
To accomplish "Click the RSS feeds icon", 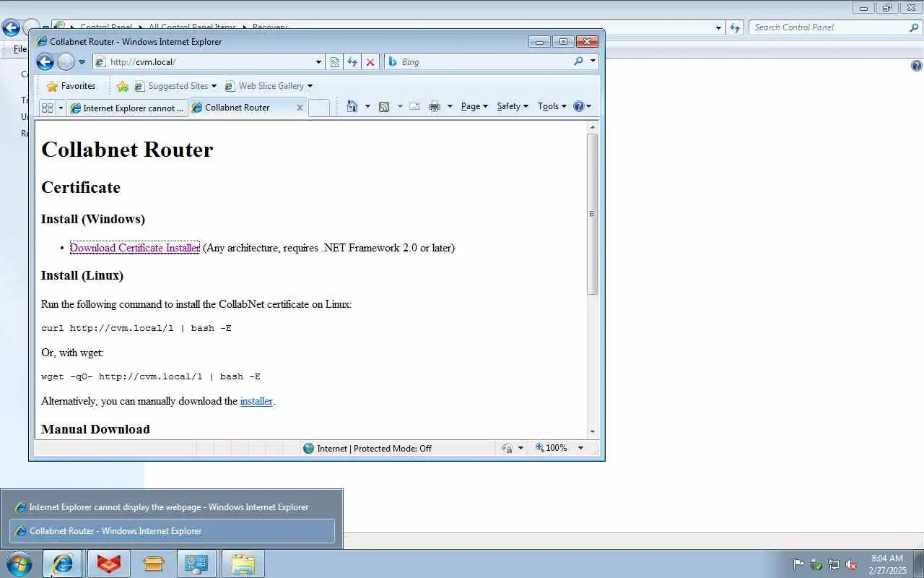I will [x=384, y=106].
